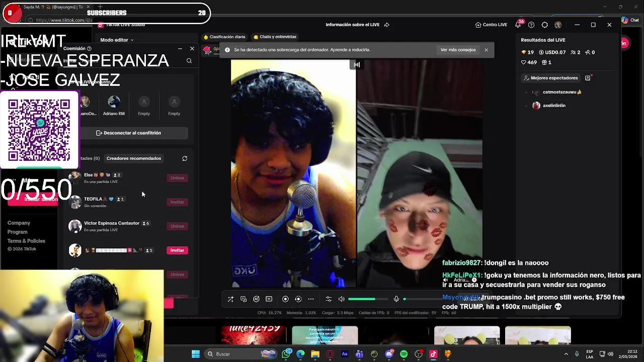Image resolution: width=644 pixels, height=362 pixels.
Task: Mute the speaker output
Action: tap(342, 299)
